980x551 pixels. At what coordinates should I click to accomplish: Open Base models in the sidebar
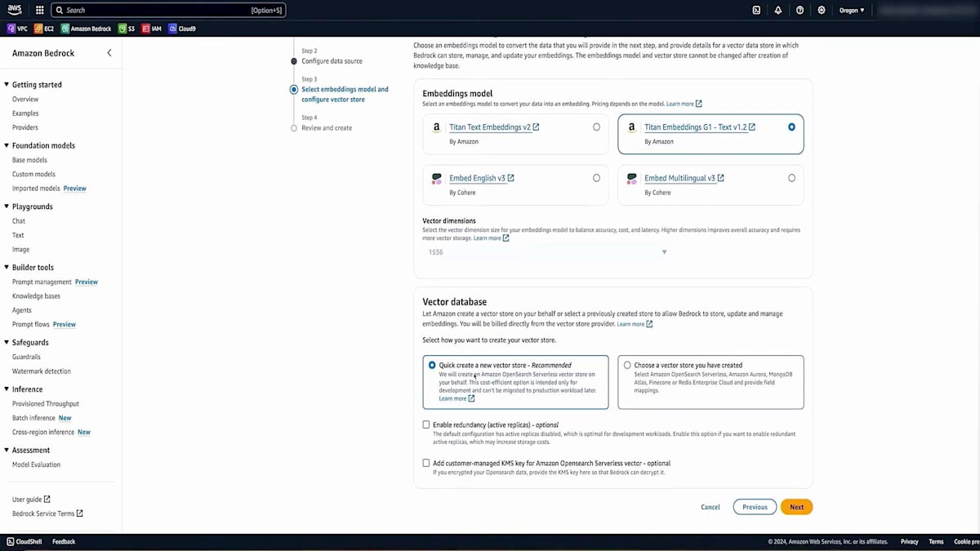click(x=29, y=160)
